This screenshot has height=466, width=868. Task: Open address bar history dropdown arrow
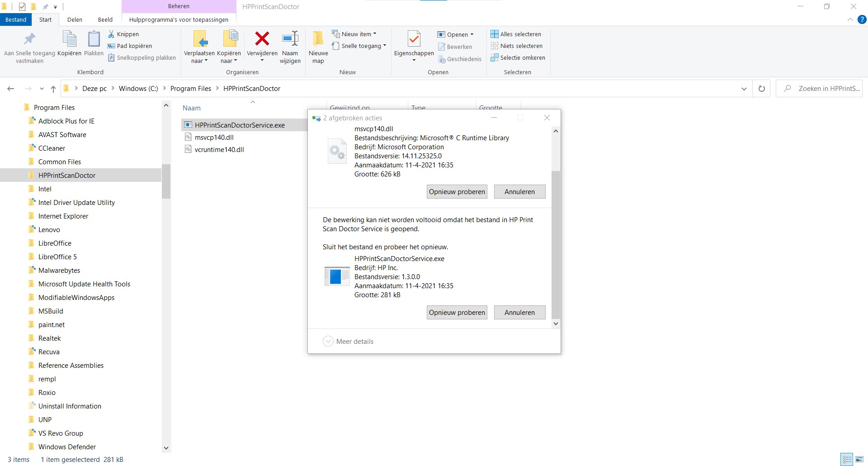[x=744, y=89]
